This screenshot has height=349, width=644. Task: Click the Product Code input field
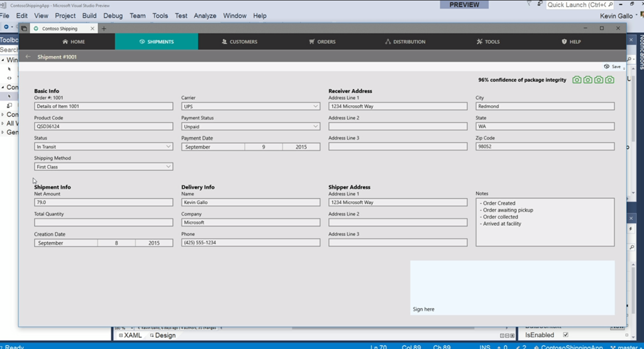coord(103,126)
